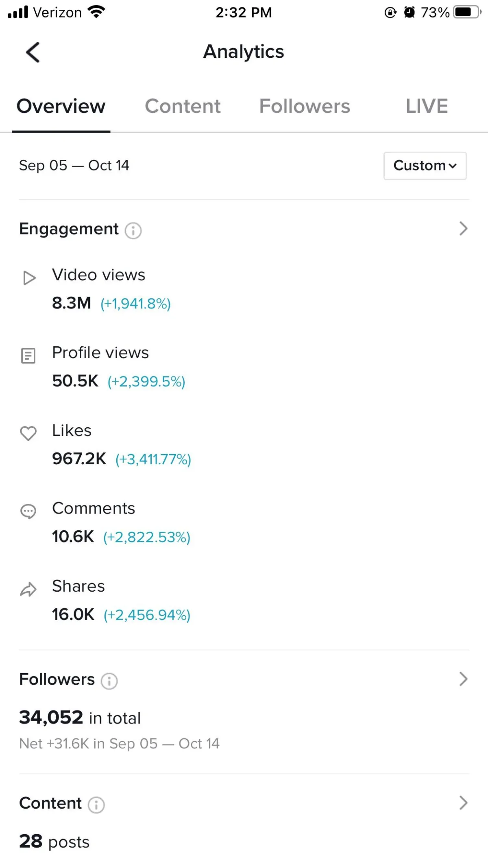Tap the Likes heart icon
Image resolution: width=488 pixels, height=868 pixels.
[x=28, y=433]
